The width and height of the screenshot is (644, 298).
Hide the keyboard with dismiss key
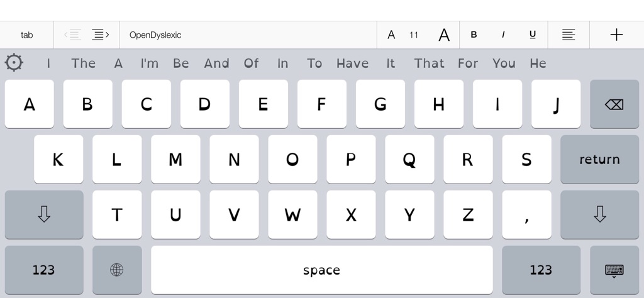614,270
